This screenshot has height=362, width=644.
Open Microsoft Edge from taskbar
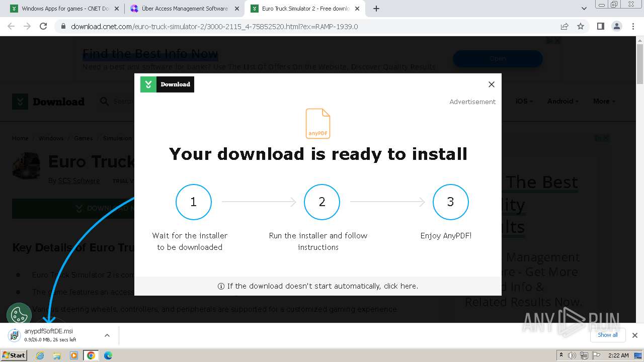(x=108, y=355)
